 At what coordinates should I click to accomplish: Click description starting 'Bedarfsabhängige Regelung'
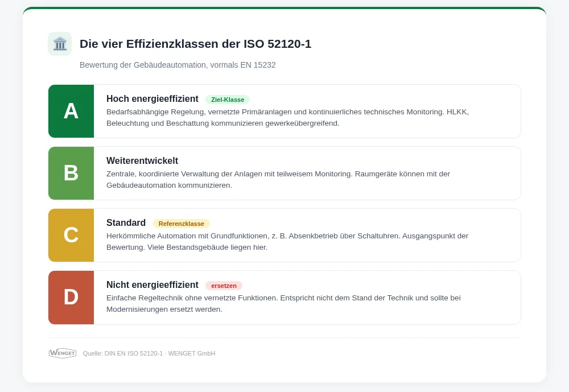click(287, 118)
